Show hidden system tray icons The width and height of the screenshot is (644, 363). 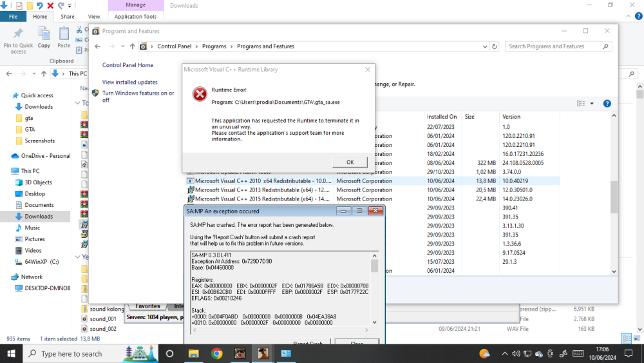click(505, 353)
